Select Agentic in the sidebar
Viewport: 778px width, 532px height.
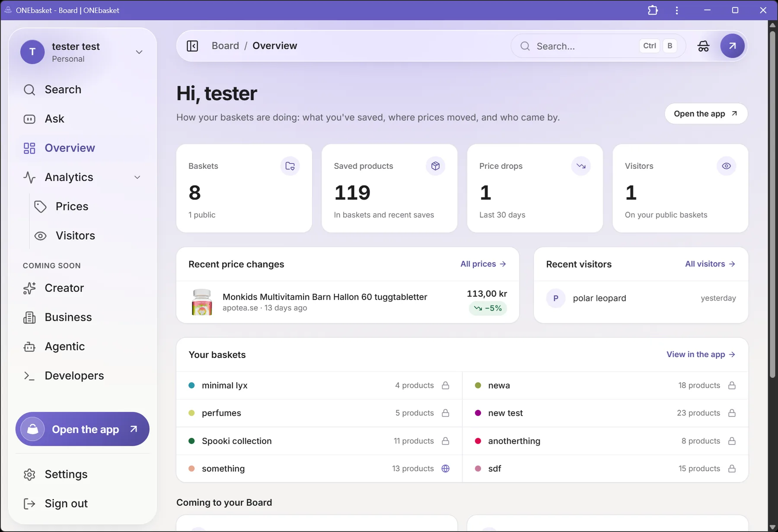(82, 347)
